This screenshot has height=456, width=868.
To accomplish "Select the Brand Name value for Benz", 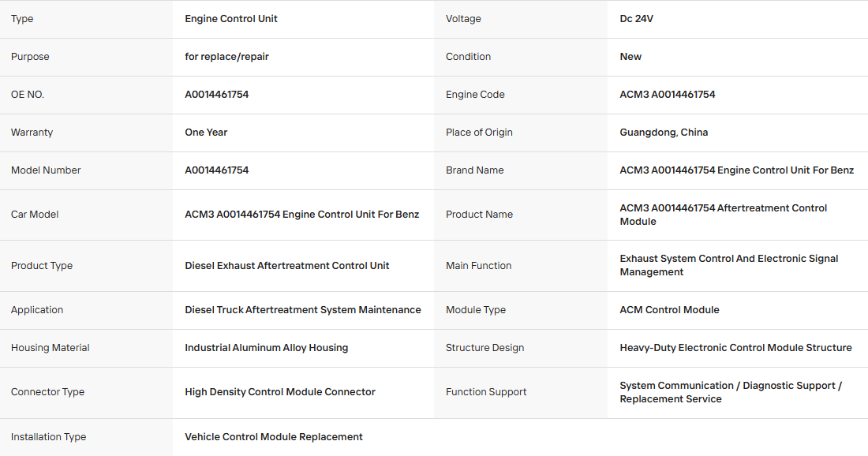I will (x=737, y=170).
